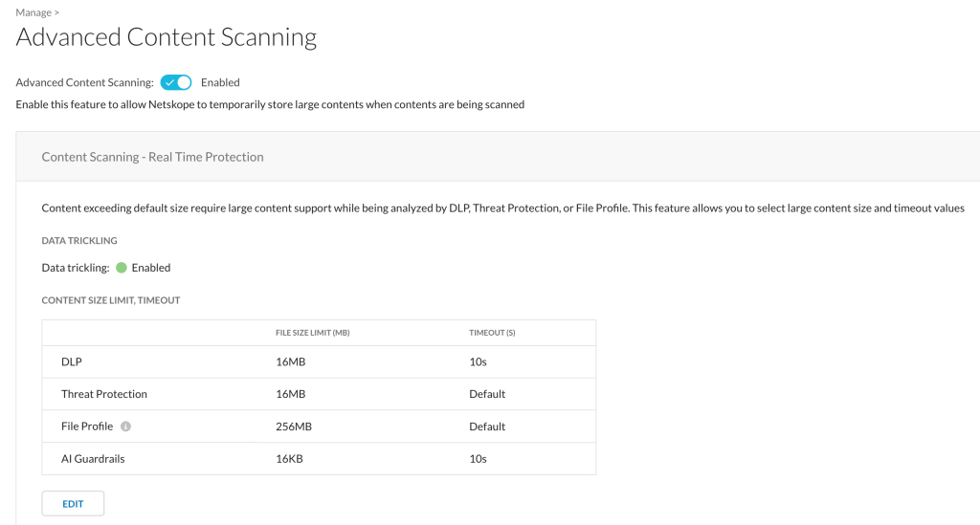The height and width of the screenshot is (525, 980).
Task: Click the File Profile row label
Action: [87, 427]
